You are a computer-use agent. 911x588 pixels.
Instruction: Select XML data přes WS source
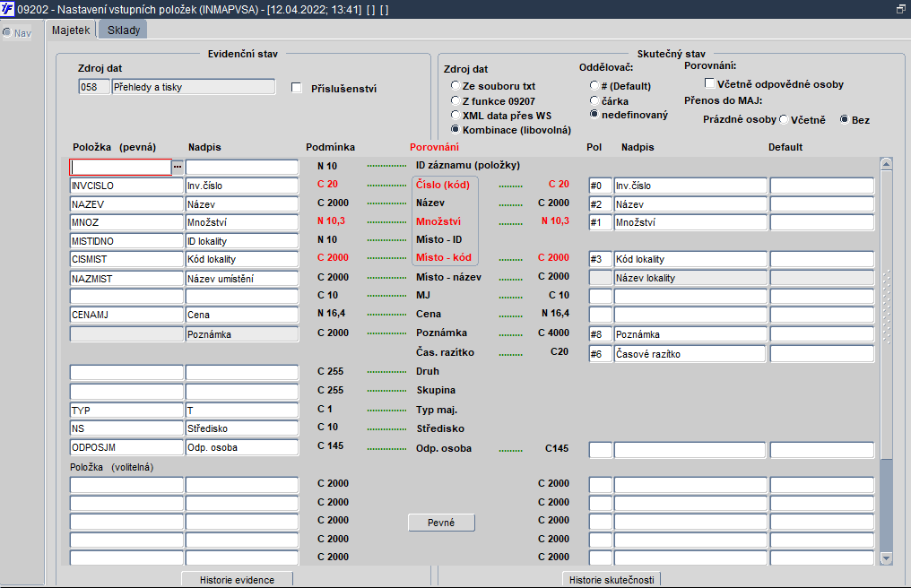point(455,115)
